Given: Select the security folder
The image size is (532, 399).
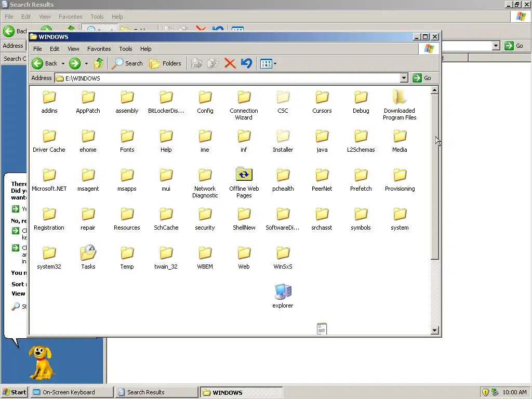Looking at the screenshot, I should pos(205,219).
